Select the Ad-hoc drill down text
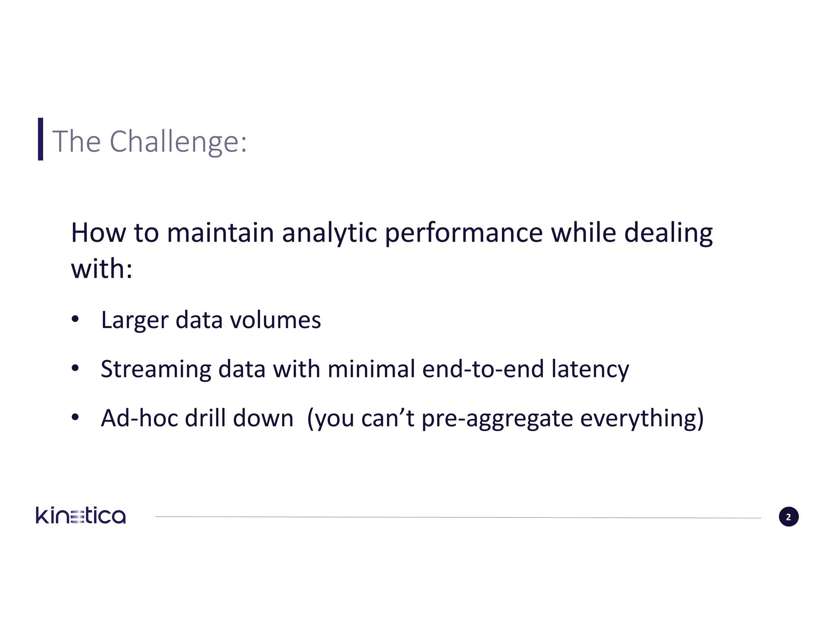 [x=197, y=418]
